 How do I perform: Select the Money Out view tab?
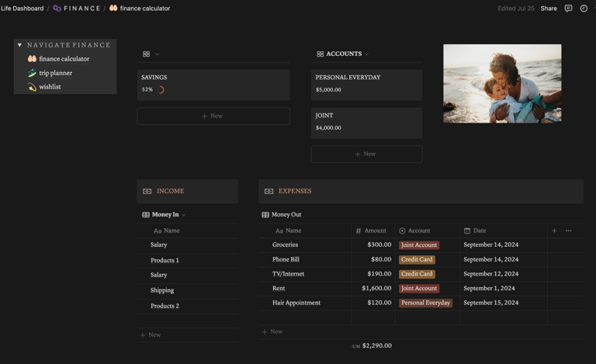tap(282, 215)
